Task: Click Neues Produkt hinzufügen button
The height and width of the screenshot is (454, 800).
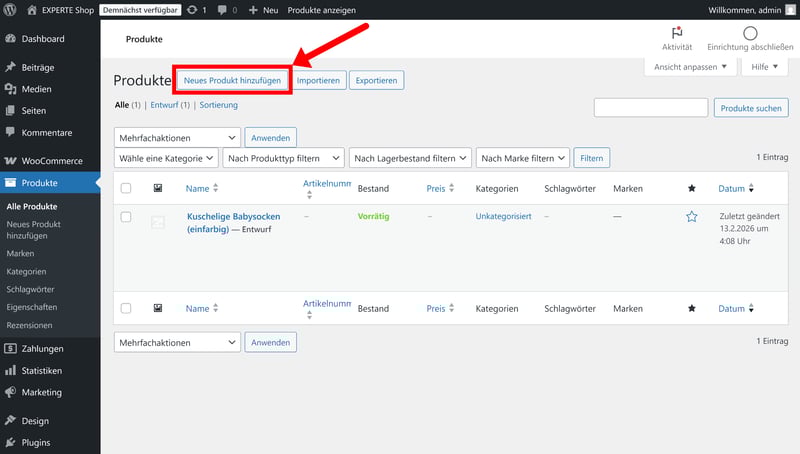Action: click(232, 80)
